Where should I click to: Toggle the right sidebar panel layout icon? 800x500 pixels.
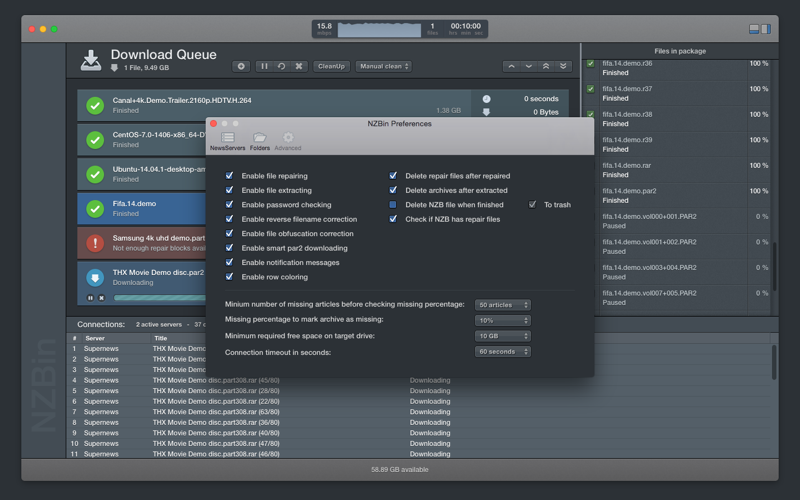coord(766,29)
